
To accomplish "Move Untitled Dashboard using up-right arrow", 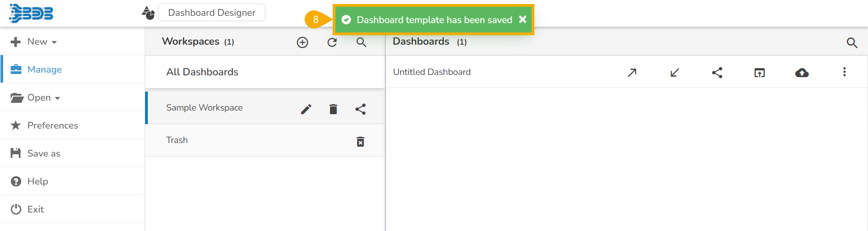I will tap(632, 73).
